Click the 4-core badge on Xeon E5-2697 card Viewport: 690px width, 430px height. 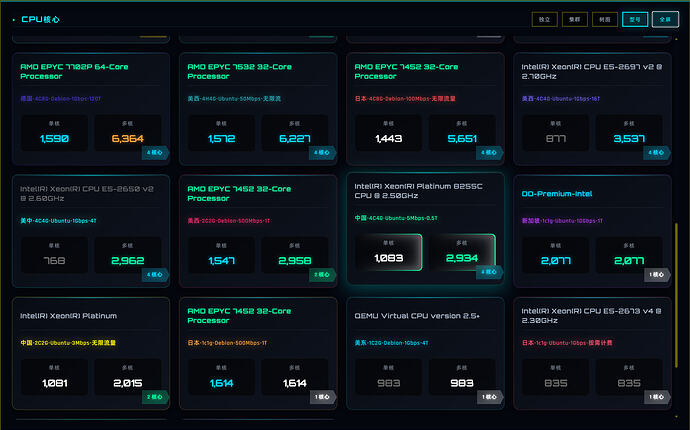tap(657, 152)
